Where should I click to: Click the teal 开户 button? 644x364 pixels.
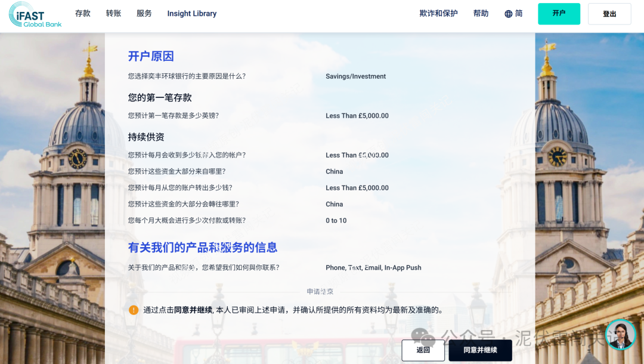point(559,13)
